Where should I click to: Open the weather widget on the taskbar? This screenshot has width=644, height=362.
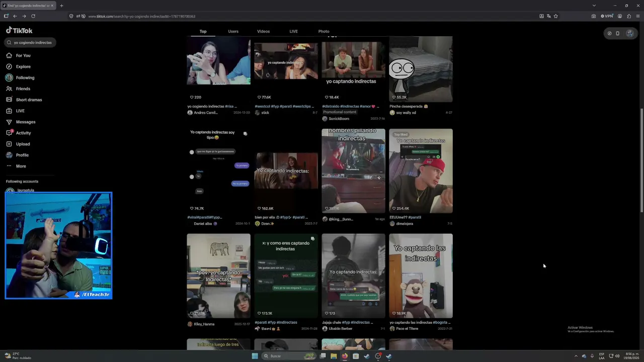point(18,356)
